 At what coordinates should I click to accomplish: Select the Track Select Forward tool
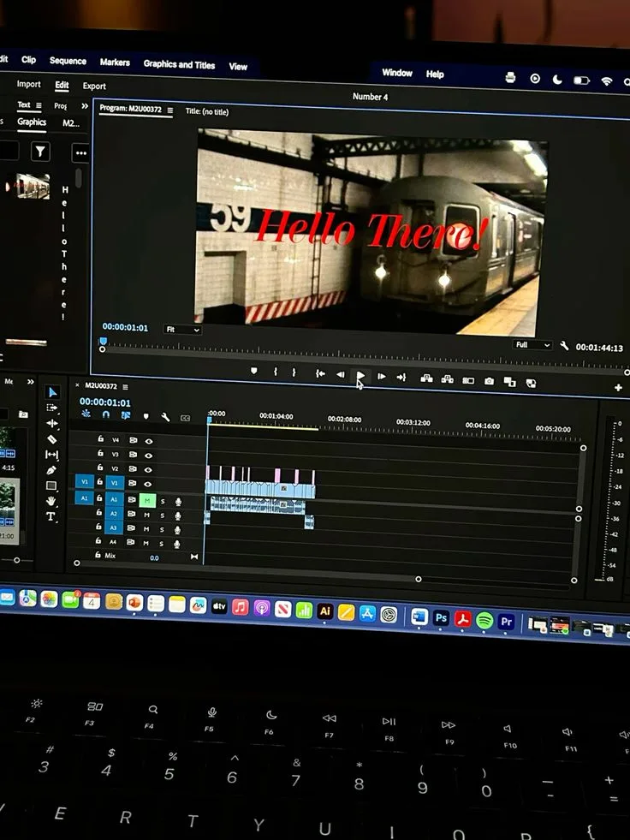[52, 408]
